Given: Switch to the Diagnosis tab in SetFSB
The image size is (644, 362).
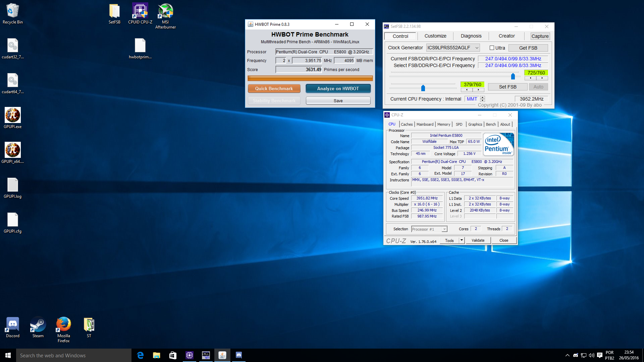Looking at the screenshot, I should coord(471,36).
